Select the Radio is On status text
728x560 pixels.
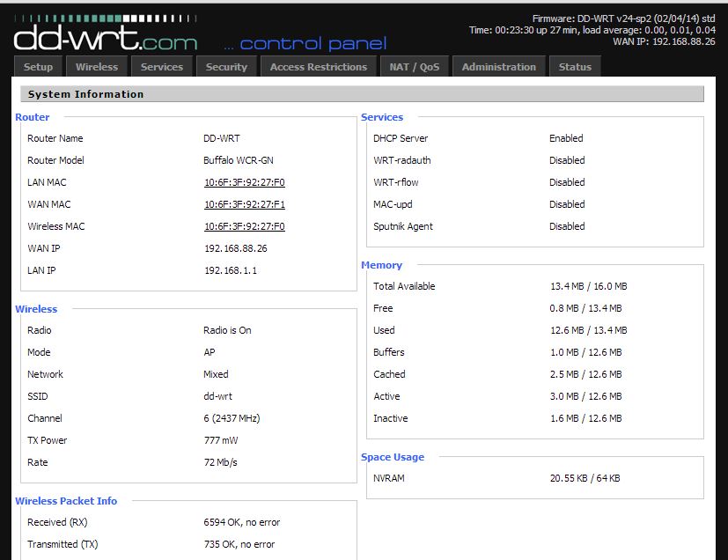tap(227, 330)
